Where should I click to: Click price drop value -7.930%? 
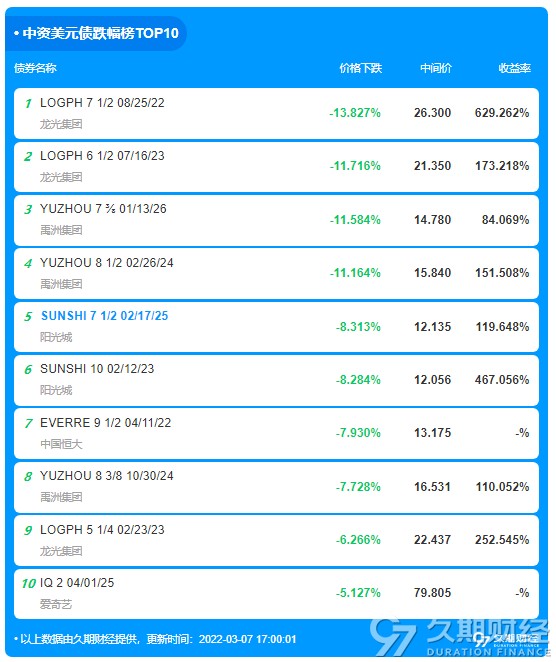click(358, 433)
